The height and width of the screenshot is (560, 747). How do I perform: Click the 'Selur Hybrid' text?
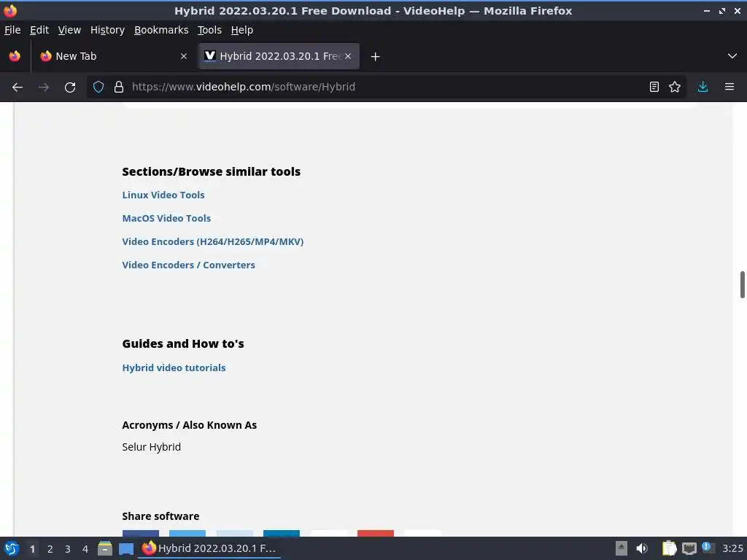(x=152, y=447)
